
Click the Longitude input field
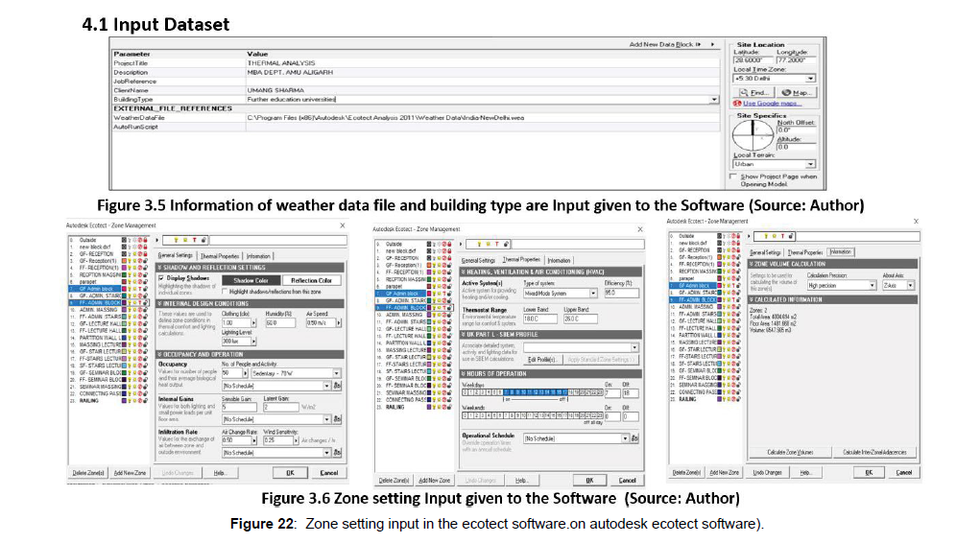click(x=796, y=60)
